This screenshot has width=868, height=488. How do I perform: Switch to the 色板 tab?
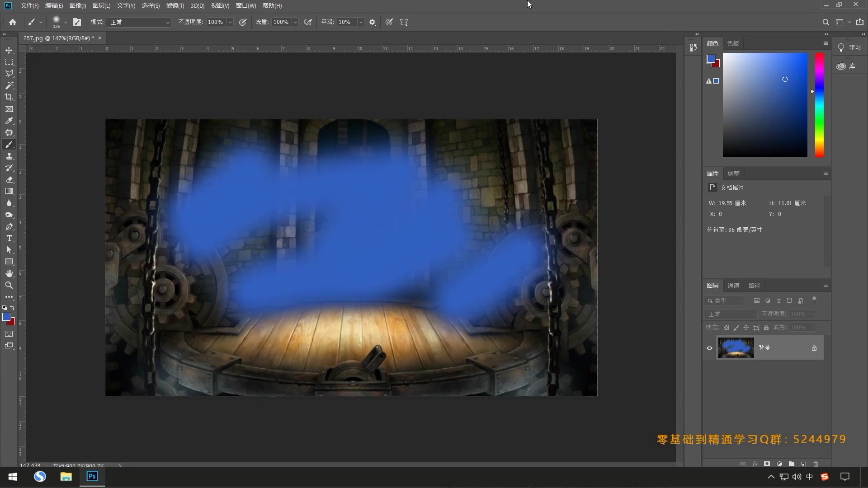(733, 43)
